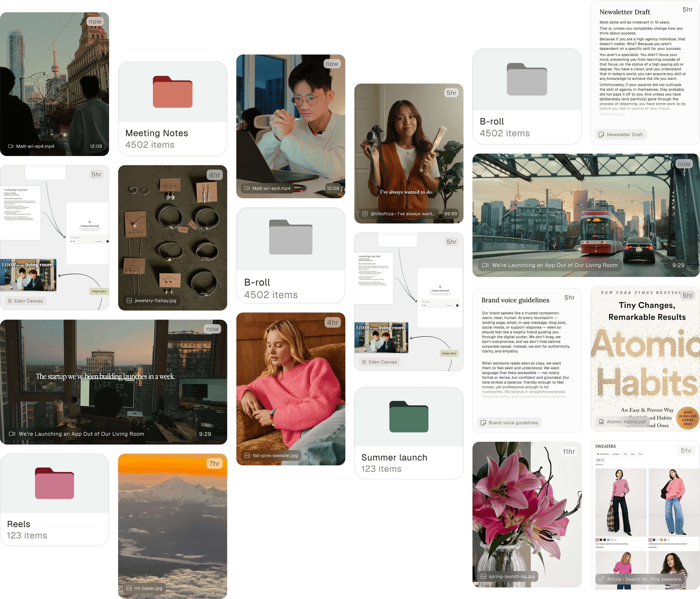Click the Newsletter Draft label chip
Image resolution: width=700 pixels, height=599 pixels.
[x=621, y=134]
